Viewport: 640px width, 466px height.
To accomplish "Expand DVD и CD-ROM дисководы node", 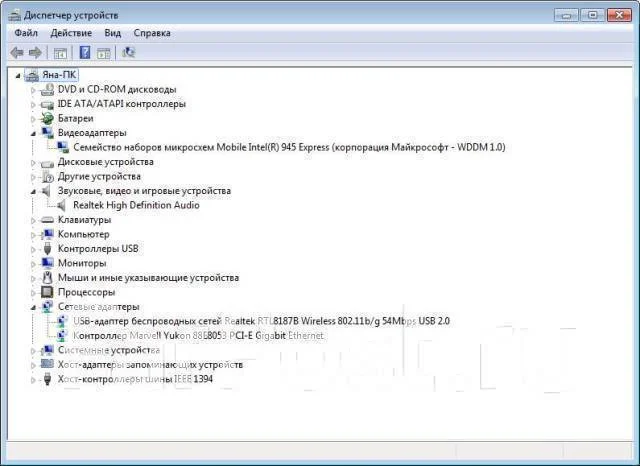I will tap(33, 90).
